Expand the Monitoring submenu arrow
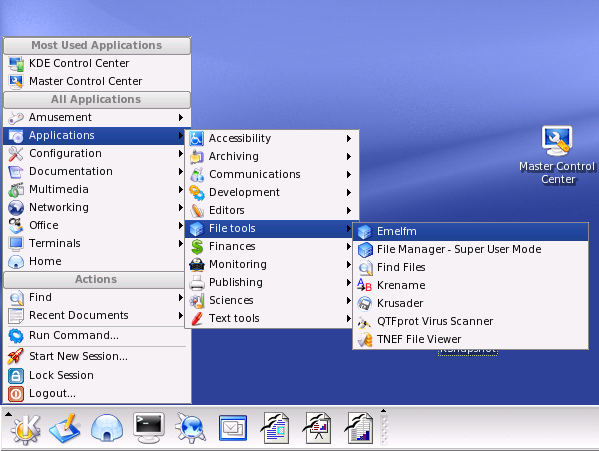 click(x=349, y=264)
